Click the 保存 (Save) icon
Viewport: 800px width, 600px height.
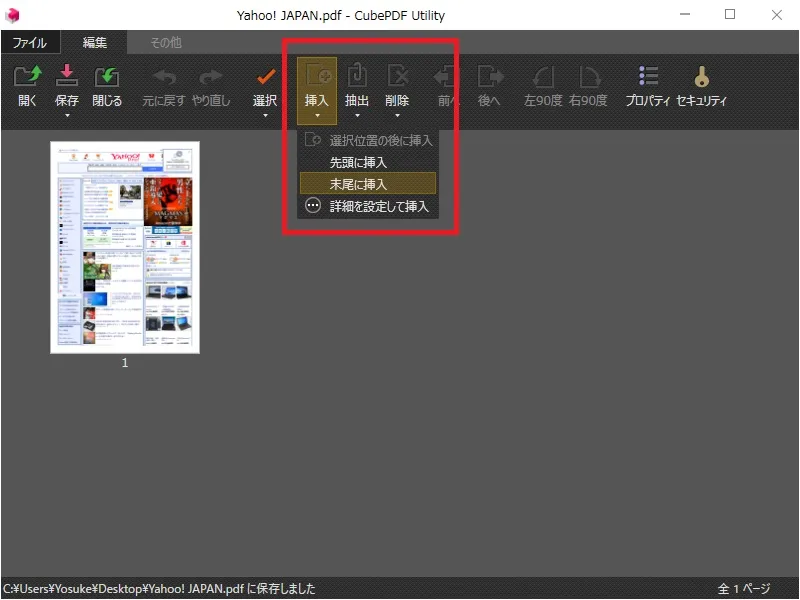[x=66, y=76]
